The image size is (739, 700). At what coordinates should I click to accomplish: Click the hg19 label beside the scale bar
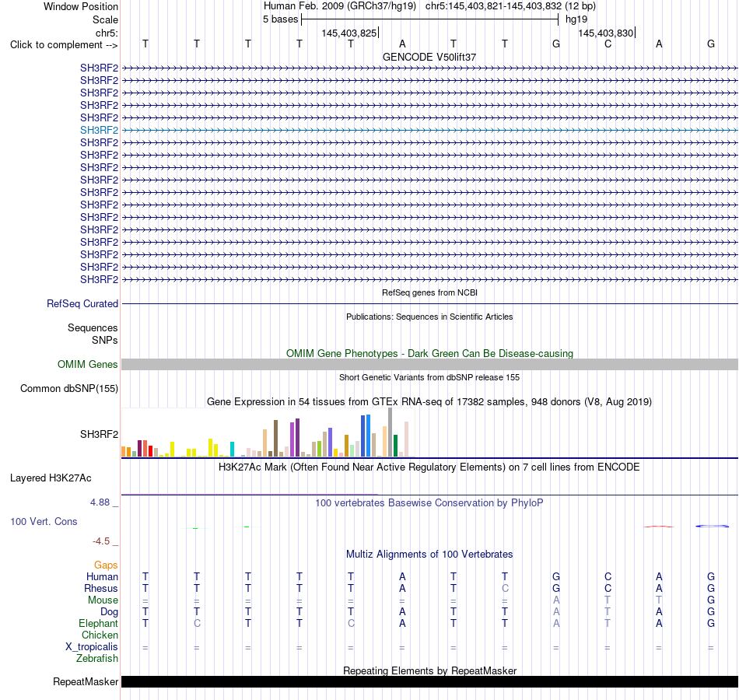click(x=576, y=19)
